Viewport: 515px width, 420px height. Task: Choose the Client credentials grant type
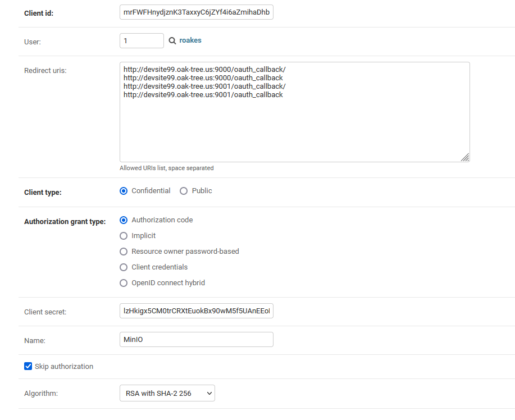click(x=123, y=267)
